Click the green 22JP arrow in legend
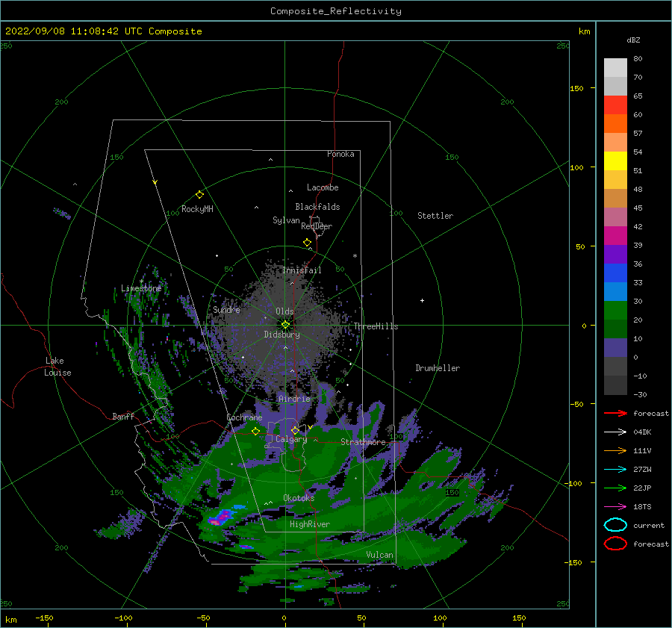The width and height of the screenshot is (672, 628). tap(615, 488)
